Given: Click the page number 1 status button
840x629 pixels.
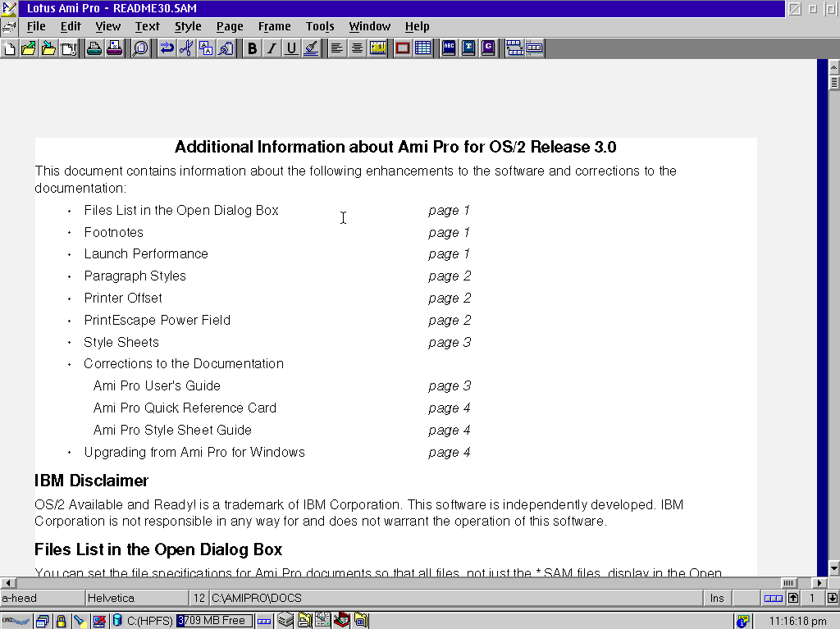Looking at the screenshot, I should pos(813,598).
